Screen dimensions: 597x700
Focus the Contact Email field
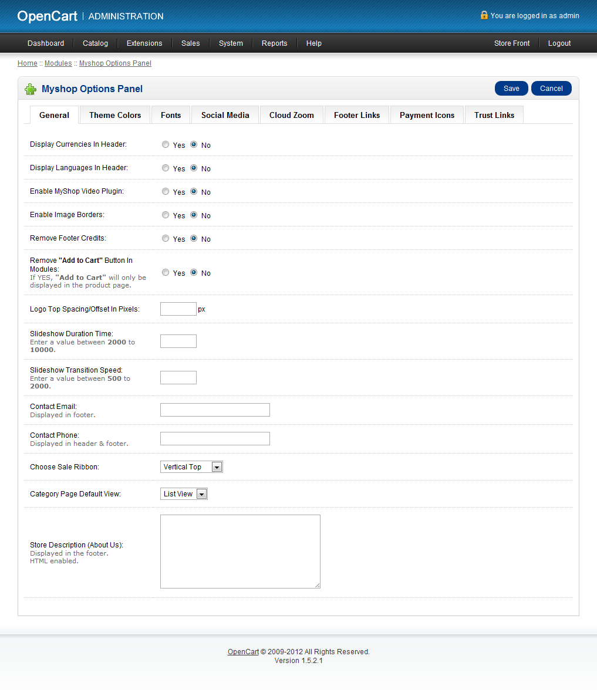[x=215, y=410]
